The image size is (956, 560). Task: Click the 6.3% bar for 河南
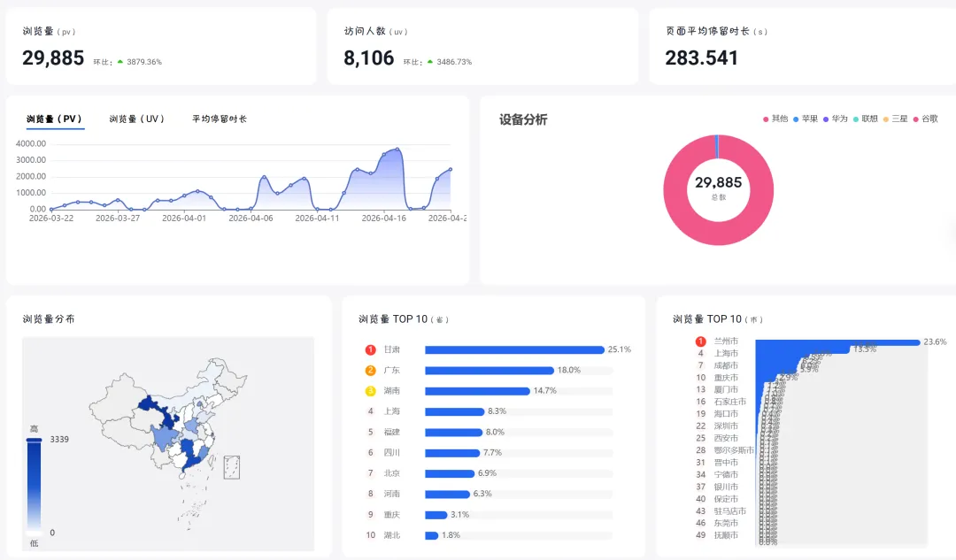point(448,495)
